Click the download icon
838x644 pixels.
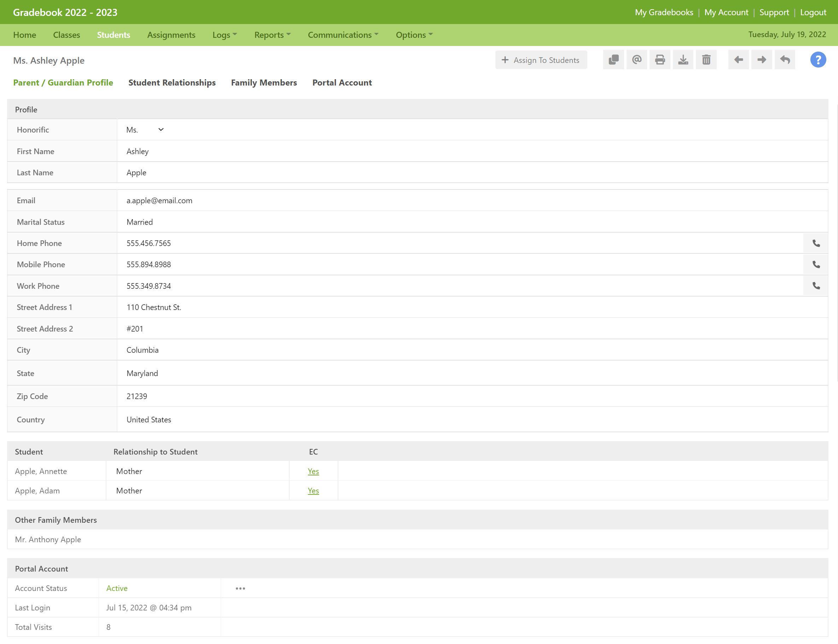click(x=683, y=60)
